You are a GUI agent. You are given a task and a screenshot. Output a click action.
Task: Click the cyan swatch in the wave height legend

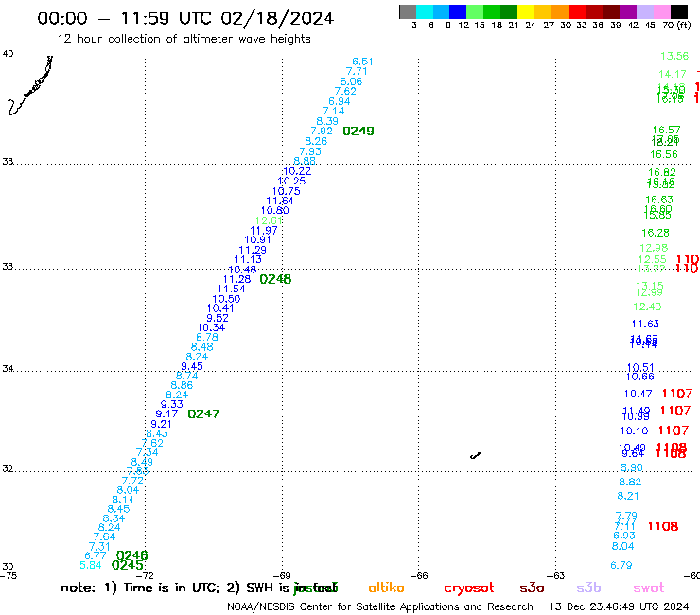(425, 11)
